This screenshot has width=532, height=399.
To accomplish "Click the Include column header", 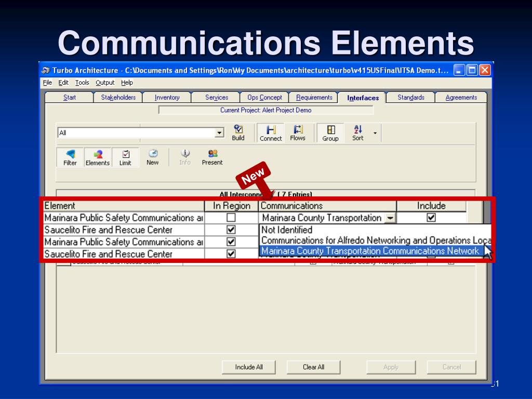I will (431, 206).
